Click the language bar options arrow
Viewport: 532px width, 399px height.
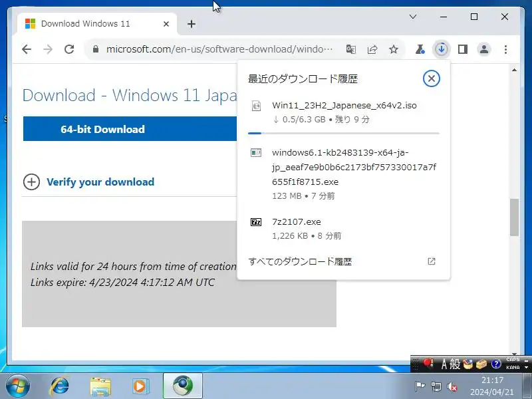(526, 368)
